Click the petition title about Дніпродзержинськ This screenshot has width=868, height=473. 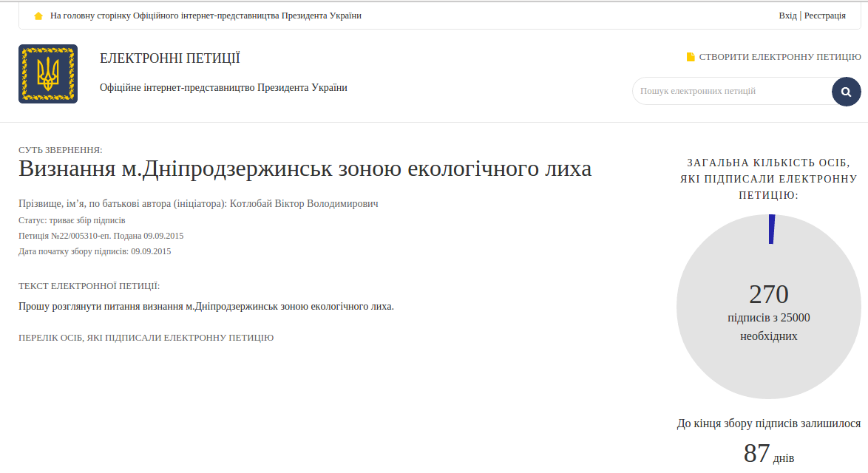click(x=305, y=169)
